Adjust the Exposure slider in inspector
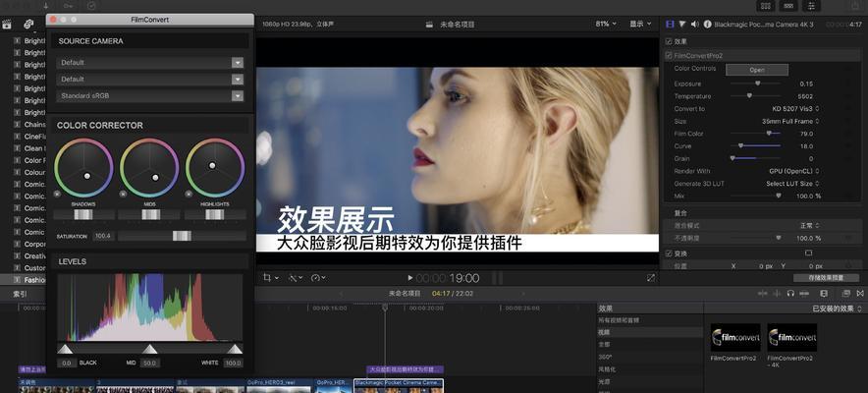The width and height of the screenshot is (868, 393). coord(756,84)
